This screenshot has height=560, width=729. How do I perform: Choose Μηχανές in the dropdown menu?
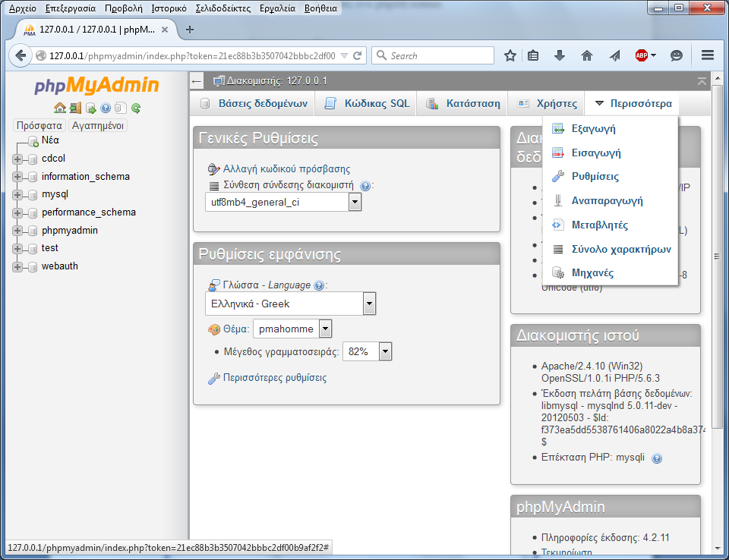pyautogui.click(x=610, y=273)
